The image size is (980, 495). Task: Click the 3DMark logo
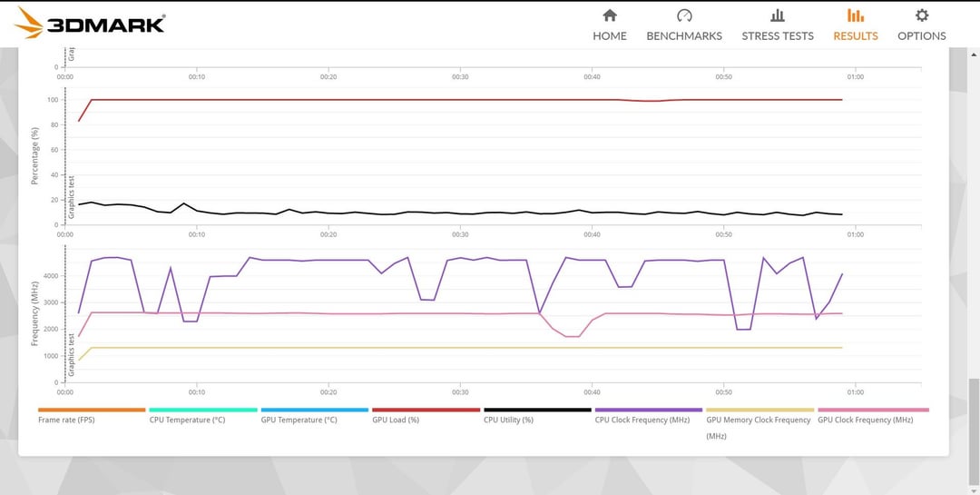click(89, 24)
